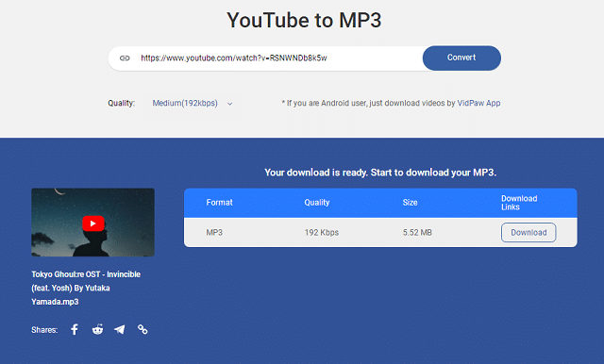
Task: Click the Convert button
Action: [461, 58]
